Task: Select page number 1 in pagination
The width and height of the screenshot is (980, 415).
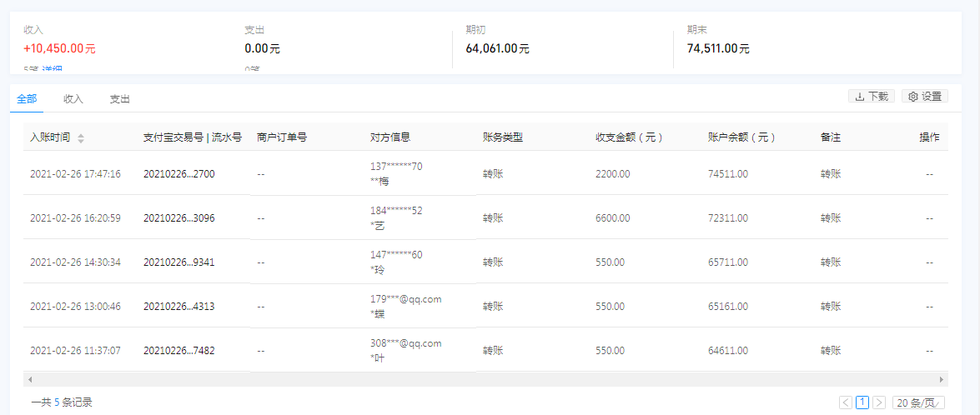Action: click(x=862, y=402)
